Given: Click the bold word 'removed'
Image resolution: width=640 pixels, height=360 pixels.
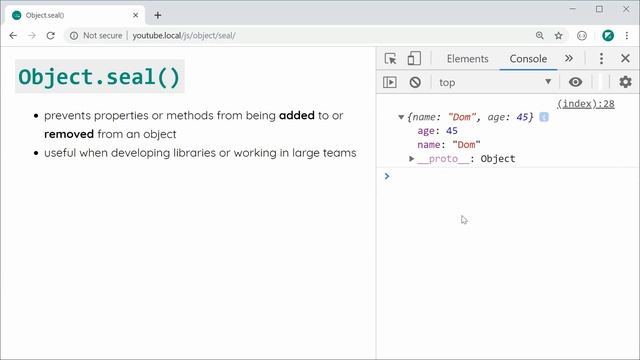Looking at the screenshot, I should (69, 134).
